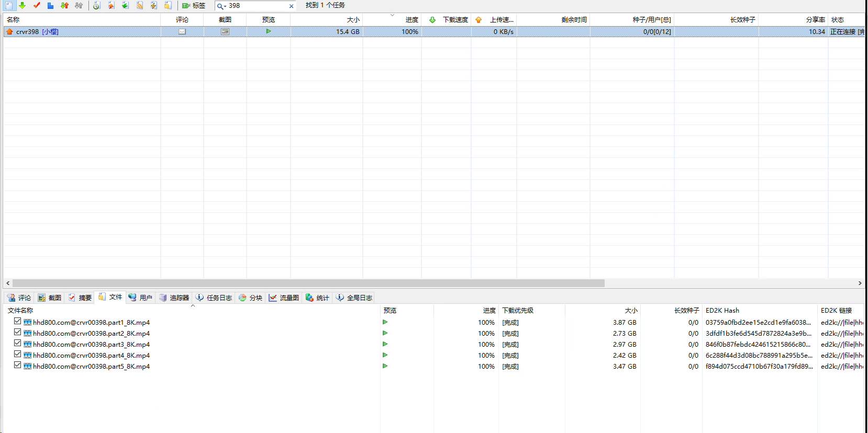868x433 pixels.
Task: Click the RSS feed page toolbar icon
Action: (140, 6)
